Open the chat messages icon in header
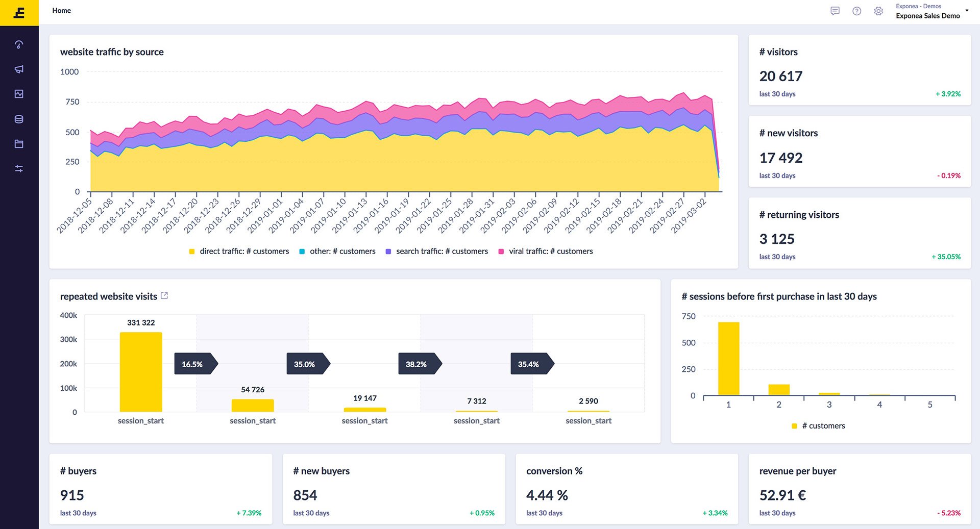 click(x=835, y=11)
